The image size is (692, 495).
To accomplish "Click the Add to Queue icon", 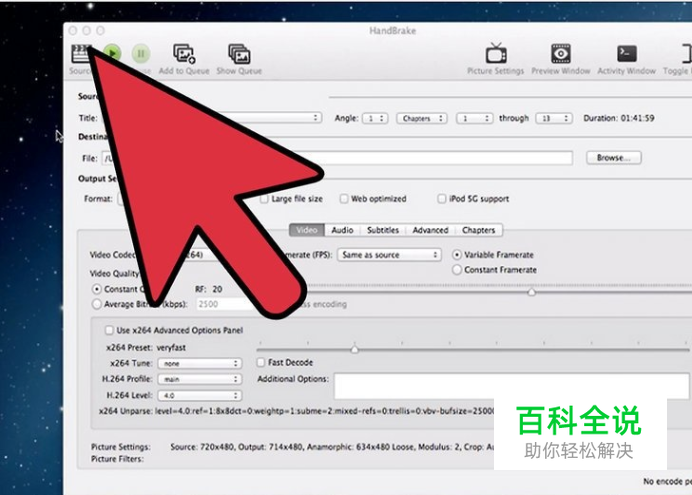I will [x=184, y=54].
